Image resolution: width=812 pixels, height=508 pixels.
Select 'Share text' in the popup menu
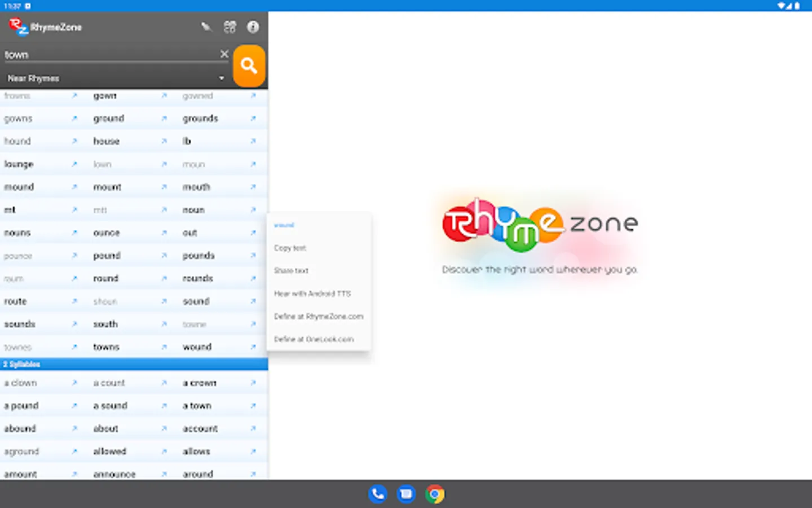point(291,270)
